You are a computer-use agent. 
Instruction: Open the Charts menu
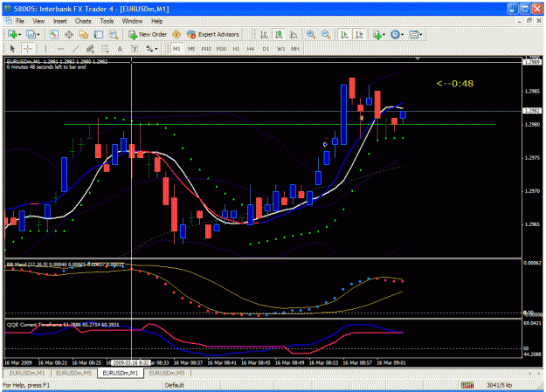(83, 21)
